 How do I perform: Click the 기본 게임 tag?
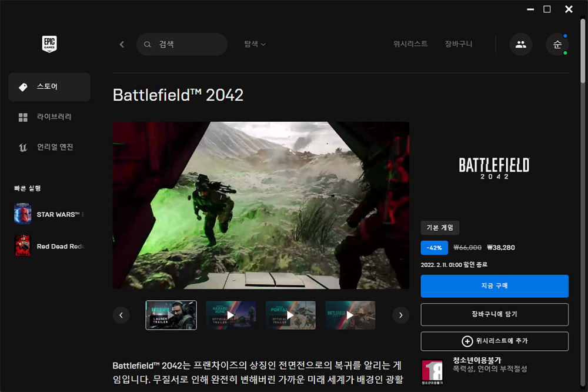pos(440,228)
